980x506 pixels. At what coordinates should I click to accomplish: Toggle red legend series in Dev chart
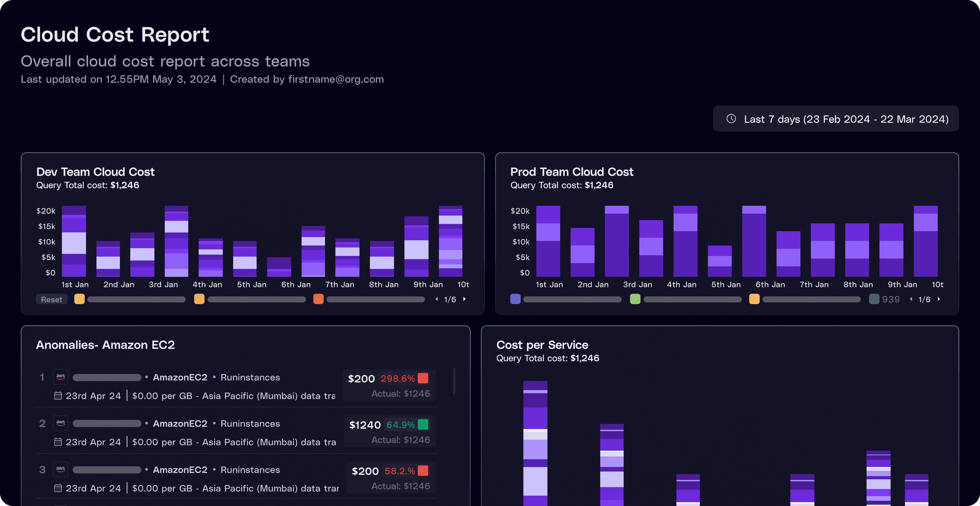pos(318,299)
